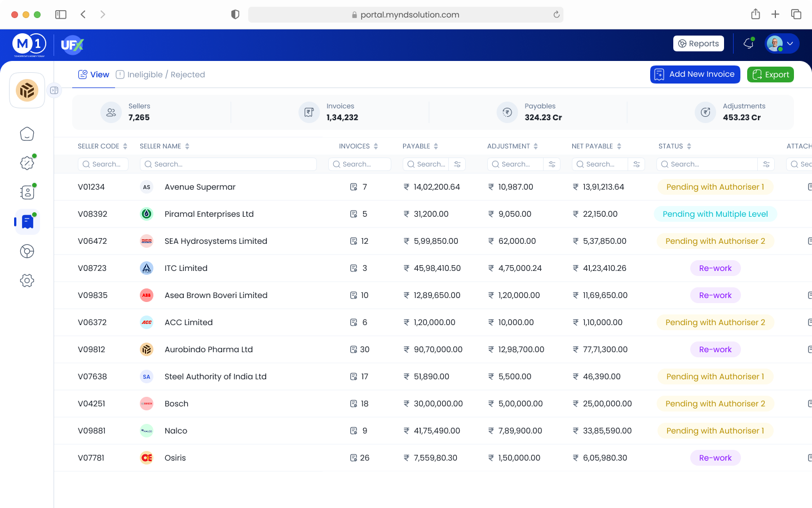Screen dimensions: 812x508
Task: Sort by Seller Code column
Action: [125, 146]
